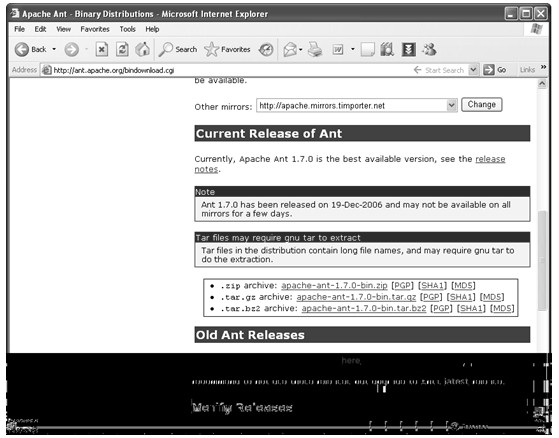The width and height of the screenshot is (559, 438).
Task: Download apache-ant-1.7.0-bin.tar.bz2 link
Action: (x=364, y=309)
